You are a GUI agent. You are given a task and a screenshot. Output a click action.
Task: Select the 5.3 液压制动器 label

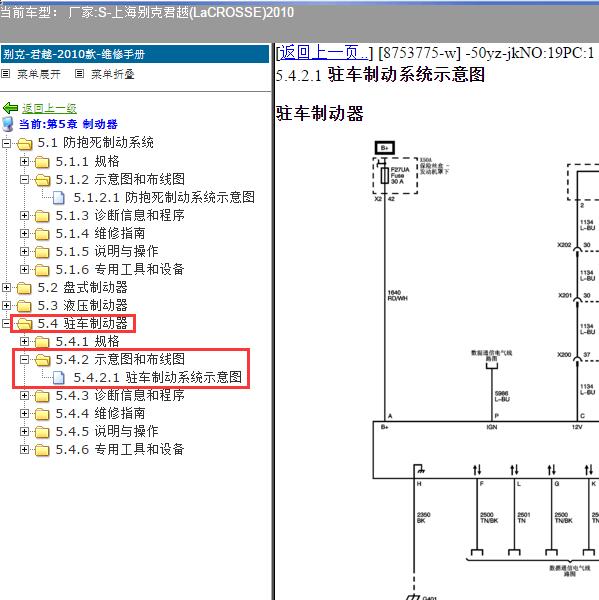(82, 305)
